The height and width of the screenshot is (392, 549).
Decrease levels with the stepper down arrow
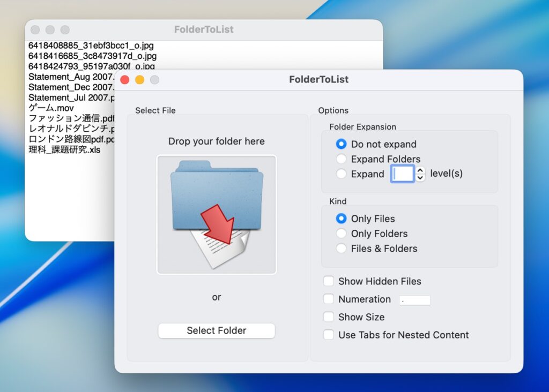(x=420, y=178)
